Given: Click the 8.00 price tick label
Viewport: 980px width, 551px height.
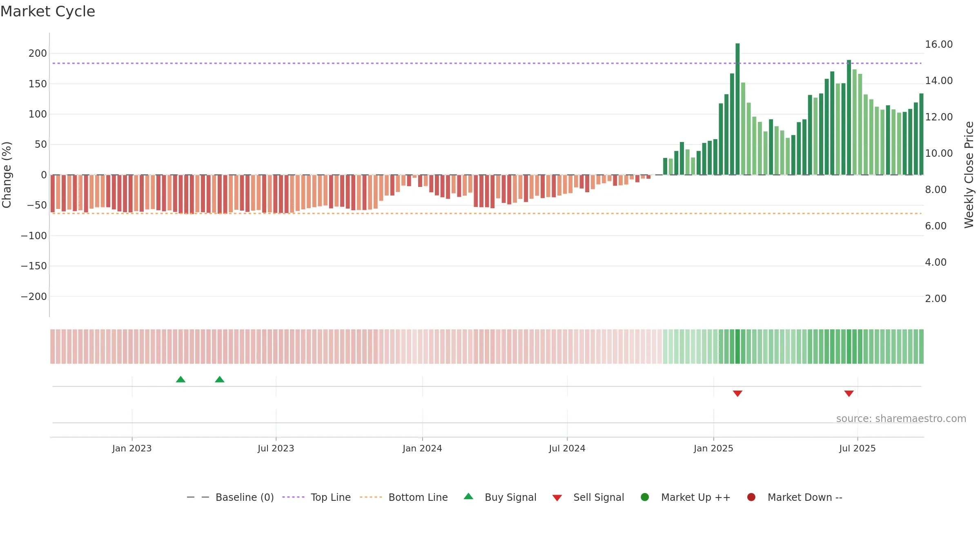Looking at the screenshot, I should pyautogui.click(x=935, y=190).
